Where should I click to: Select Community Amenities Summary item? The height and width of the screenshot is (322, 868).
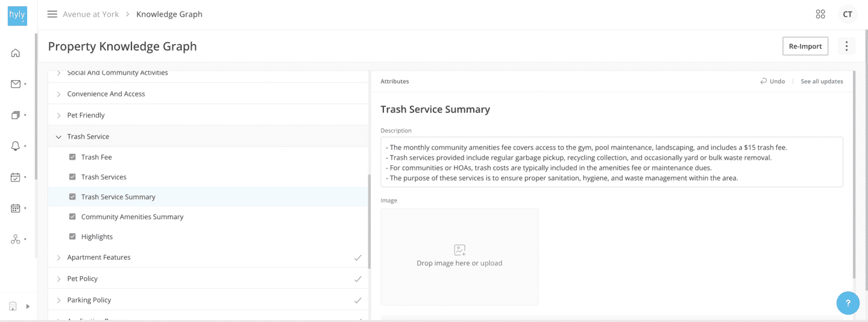(132, 217)
